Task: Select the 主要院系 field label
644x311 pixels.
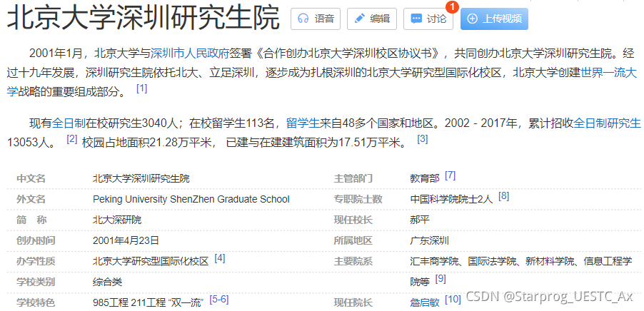Action: [x=353, y=261]
